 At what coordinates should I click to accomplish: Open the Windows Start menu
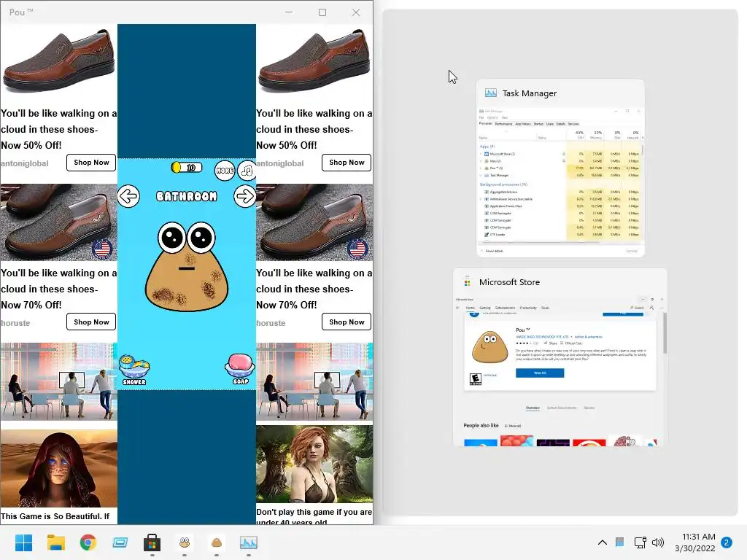point(24,542)
